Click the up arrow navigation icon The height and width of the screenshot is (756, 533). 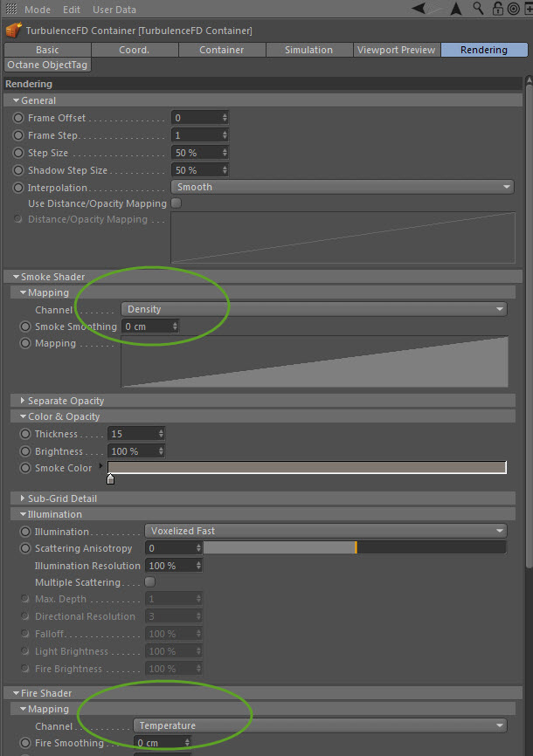pyautogui.click(x=456, y=9)
